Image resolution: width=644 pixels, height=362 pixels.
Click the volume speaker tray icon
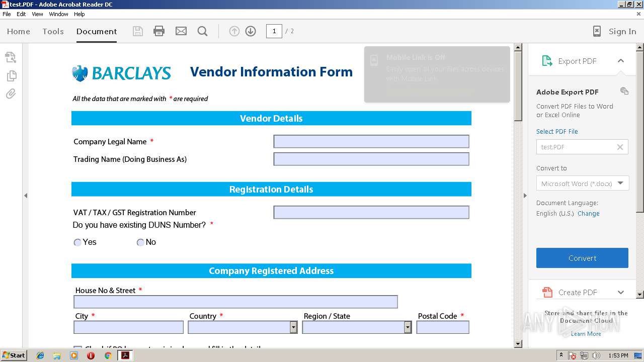(596, 355)
